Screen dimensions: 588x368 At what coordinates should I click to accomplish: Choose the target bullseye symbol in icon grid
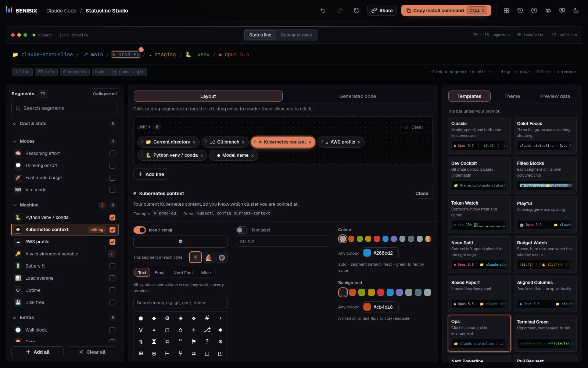pos(154,354)
